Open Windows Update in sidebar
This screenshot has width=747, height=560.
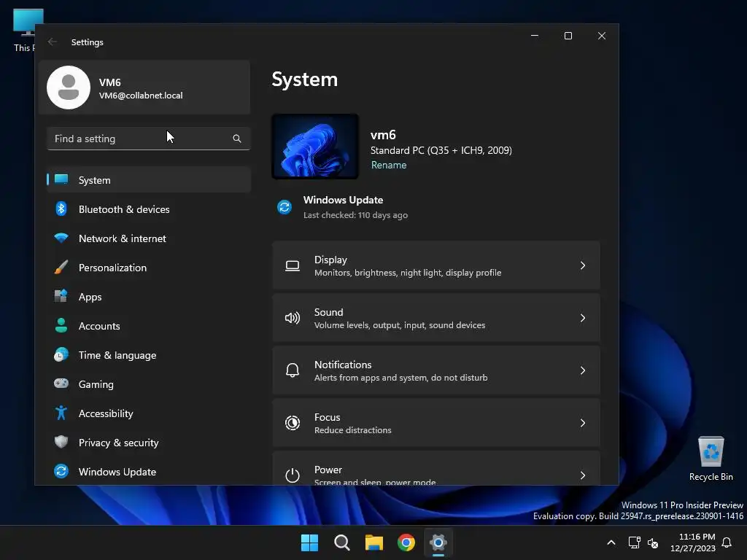(x=149, y=472)
